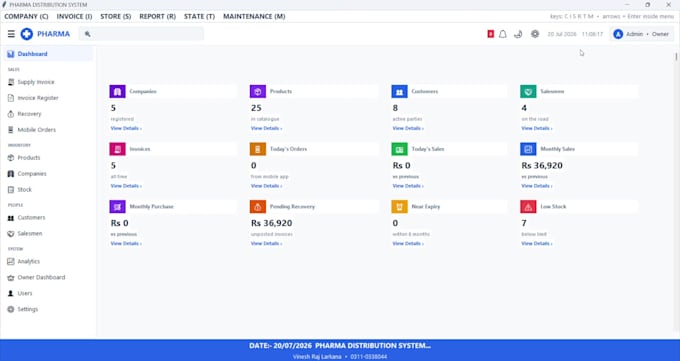Click the purple Monthly Purchase card icon

(118, 207)
